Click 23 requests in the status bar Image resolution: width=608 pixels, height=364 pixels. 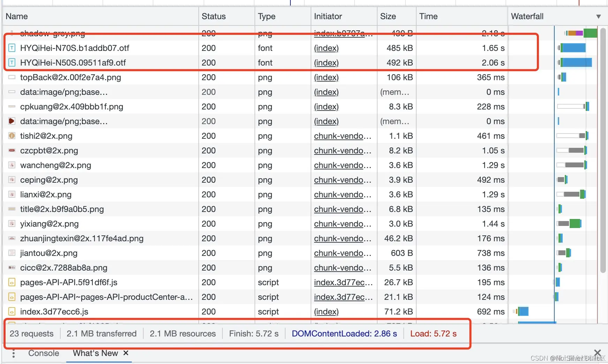(32, 334)
